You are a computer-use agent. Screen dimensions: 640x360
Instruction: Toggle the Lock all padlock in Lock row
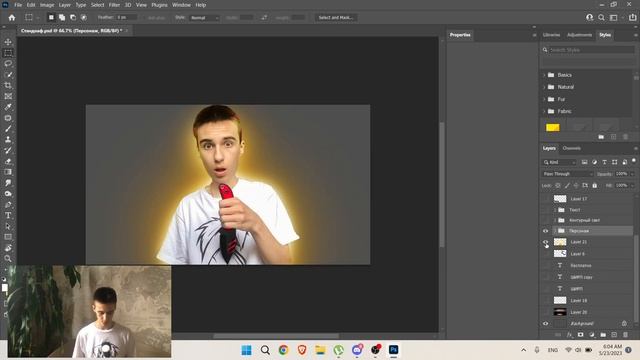[x=595, y=185]
